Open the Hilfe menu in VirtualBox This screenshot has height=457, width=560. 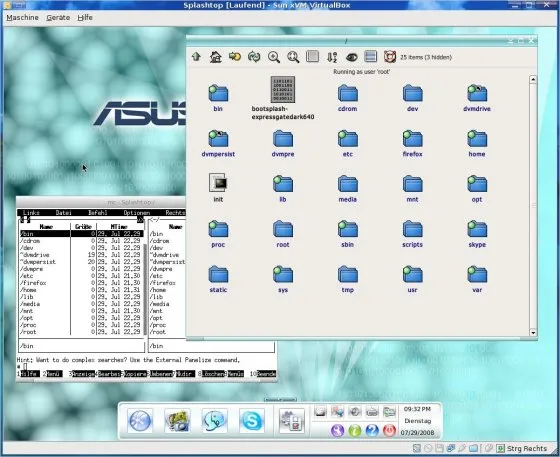pos(85,17)
